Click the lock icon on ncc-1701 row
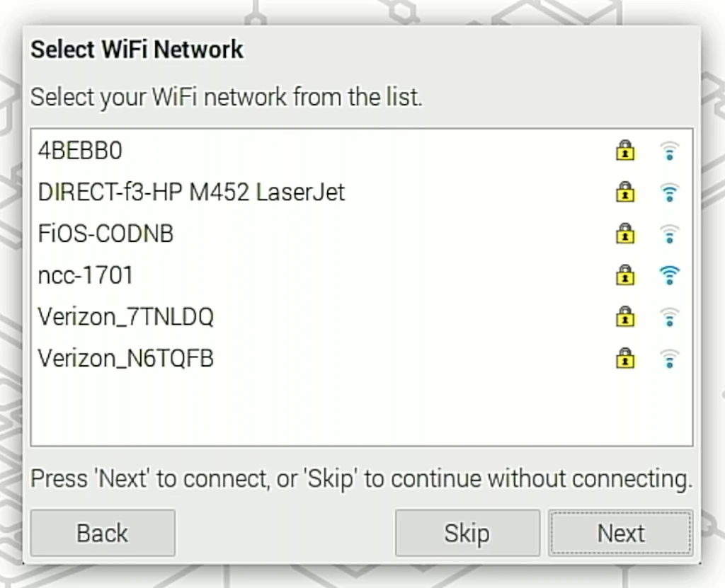Viewport: 725px width, 588px height. coord(625,275)
